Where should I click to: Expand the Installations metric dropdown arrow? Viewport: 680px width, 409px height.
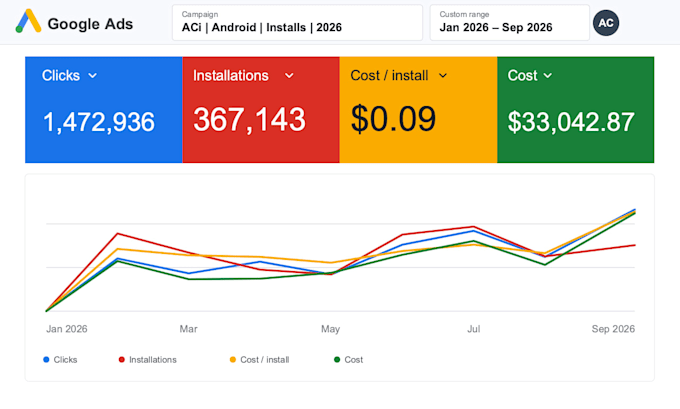pyautogui.click(x=289, y=76)
